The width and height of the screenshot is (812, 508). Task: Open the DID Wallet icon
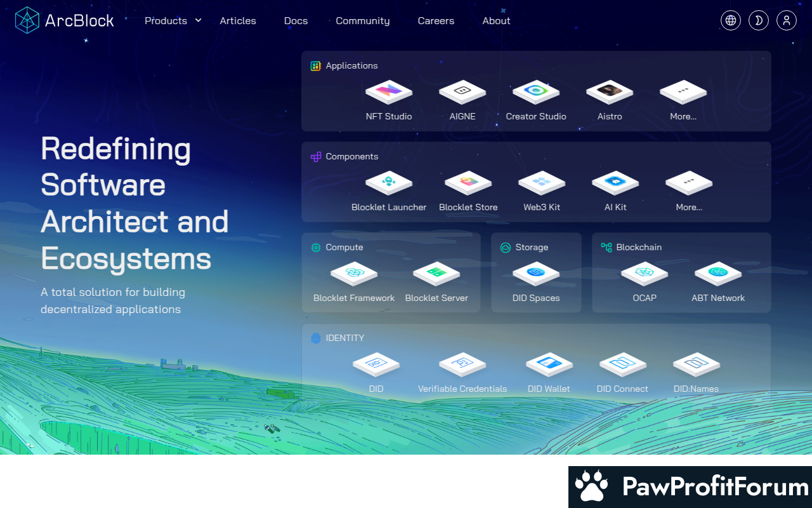(x=549, y=365)
